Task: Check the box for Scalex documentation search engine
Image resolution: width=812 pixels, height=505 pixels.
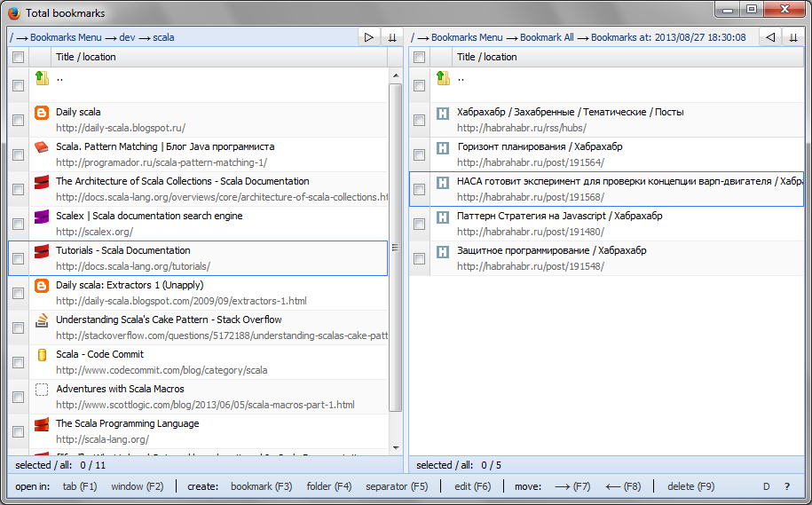Action: 18,224
